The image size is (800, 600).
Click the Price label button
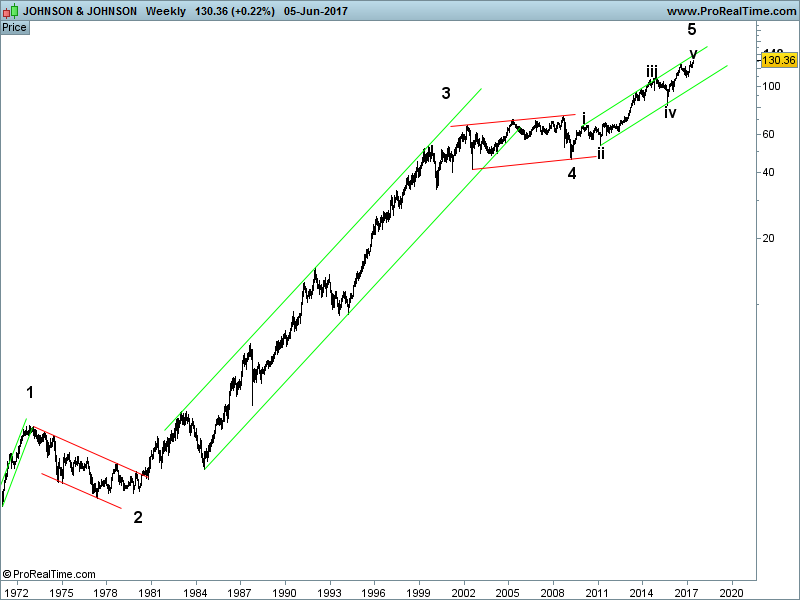click(15, 28)
